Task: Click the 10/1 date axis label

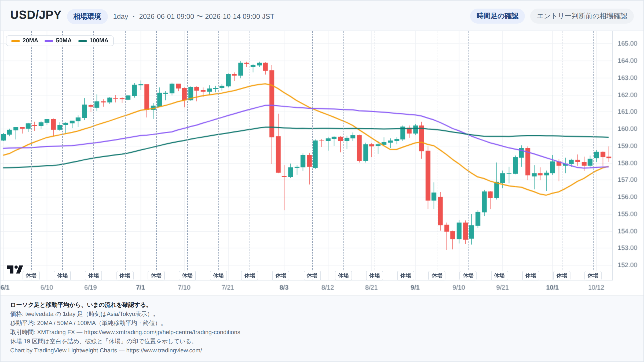Action: pyautogui.click(x=552, y=287)
